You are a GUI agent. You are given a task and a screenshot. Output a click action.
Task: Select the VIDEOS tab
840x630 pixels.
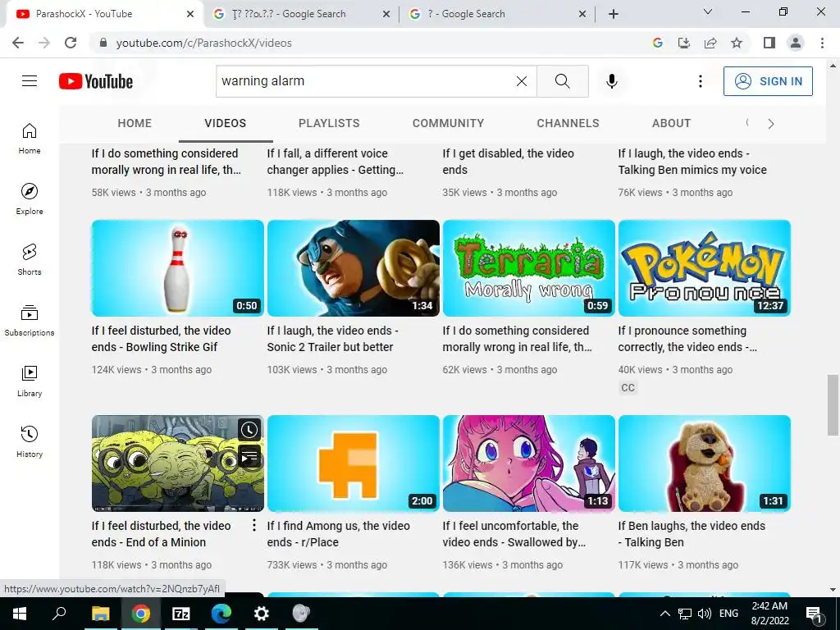pyautogui.click(x=226, y=123)
